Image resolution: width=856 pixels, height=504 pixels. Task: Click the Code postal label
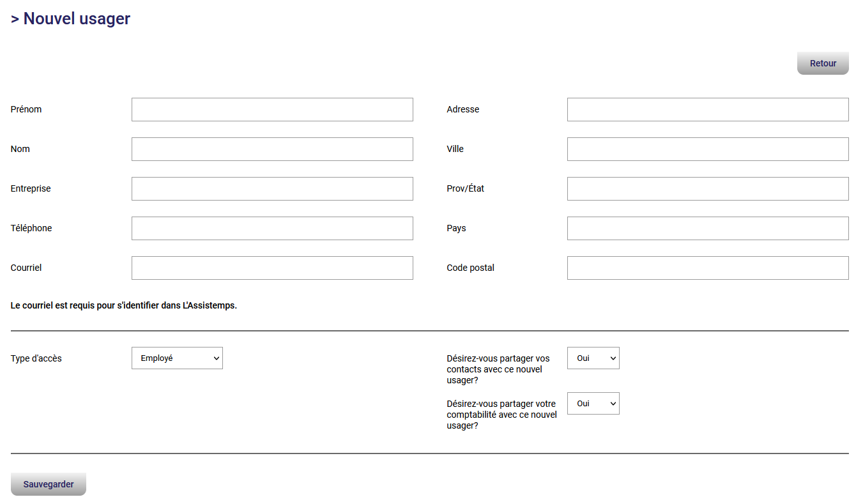(x=470, y=268)
